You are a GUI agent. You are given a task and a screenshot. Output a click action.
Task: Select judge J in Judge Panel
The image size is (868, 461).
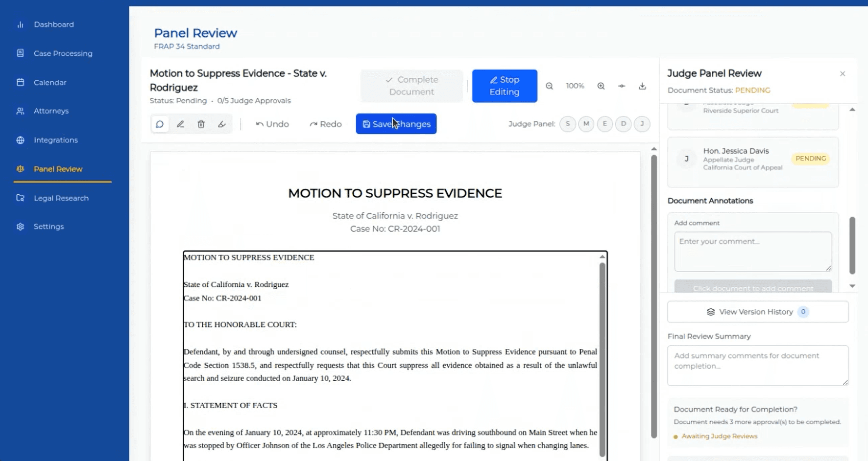642,124
